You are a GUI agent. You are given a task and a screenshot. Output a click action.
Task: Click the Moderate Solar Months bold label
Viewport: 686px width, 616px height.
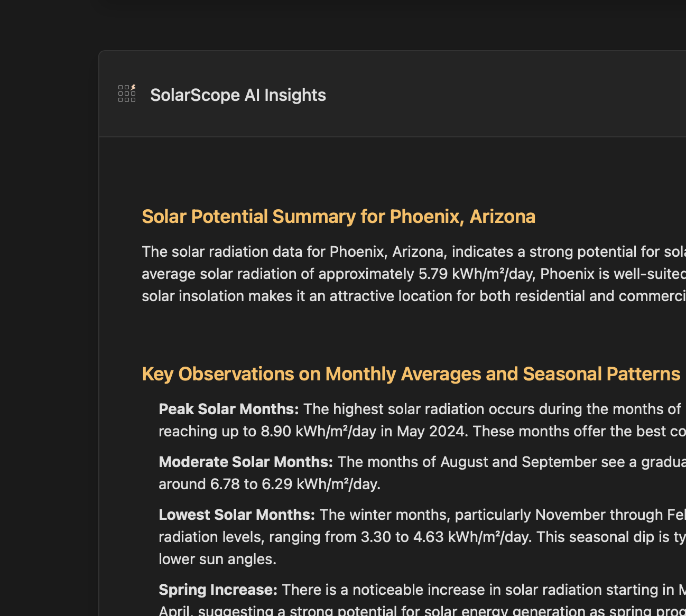click(246, 462)
